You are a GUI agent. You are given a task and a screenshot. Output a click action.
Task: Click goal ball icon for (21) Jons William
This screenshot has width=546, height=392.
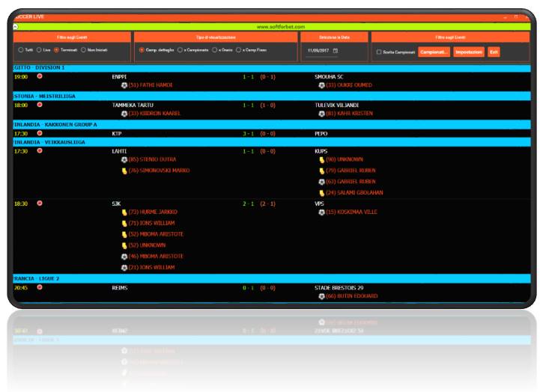(124, 268)
